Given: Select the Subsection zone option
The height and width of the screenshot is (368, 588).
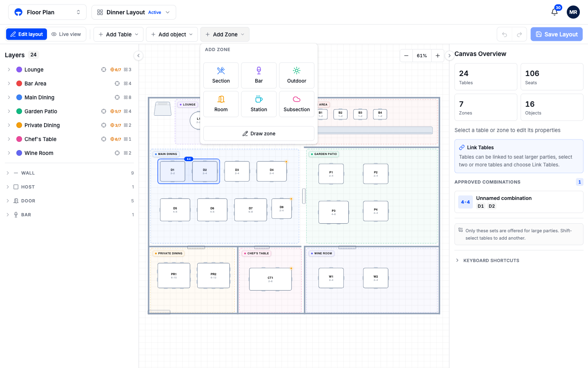Looking at the screenshot, I should point(296,104).
